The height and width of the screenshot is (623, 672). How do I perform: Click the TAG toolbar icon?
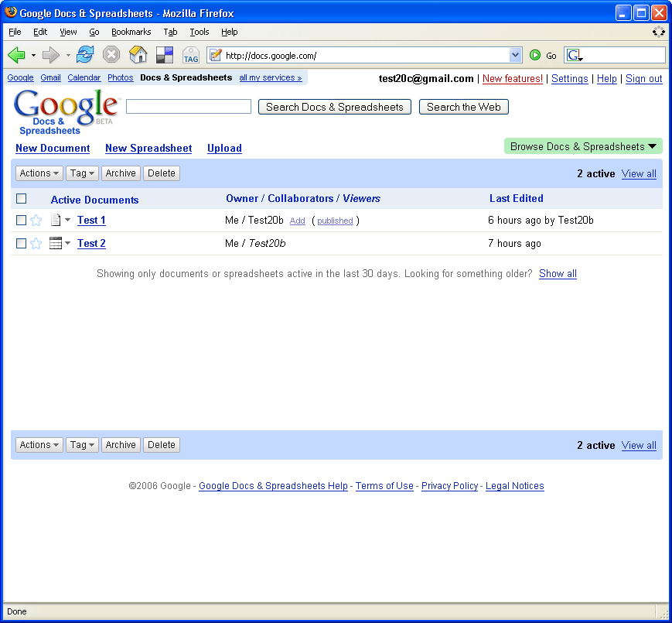point(191,55)
